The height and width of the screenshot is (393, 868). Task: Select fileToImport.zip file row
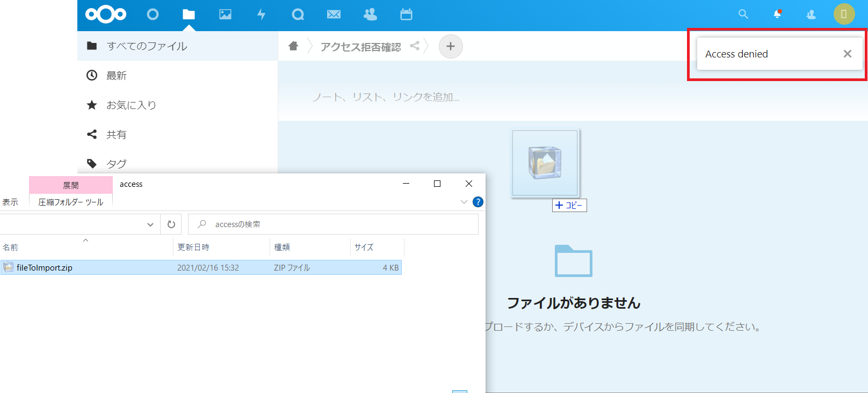(x=201, y=267)
